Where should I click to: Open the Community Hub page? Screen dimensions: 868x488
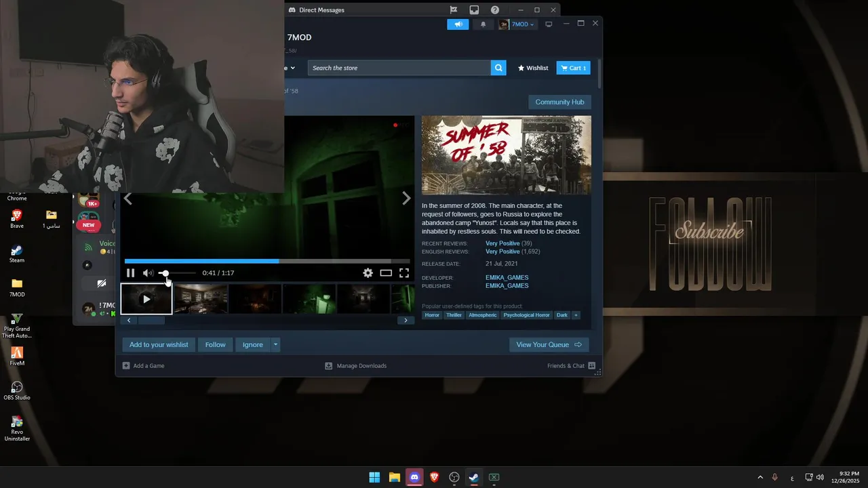click(559, 102)
